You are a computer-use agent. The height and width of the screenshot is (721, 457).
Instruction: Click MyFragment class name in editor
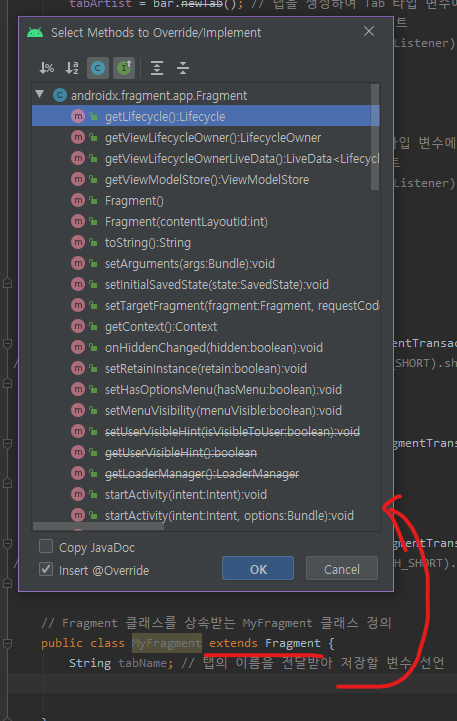tap(167, 643)
